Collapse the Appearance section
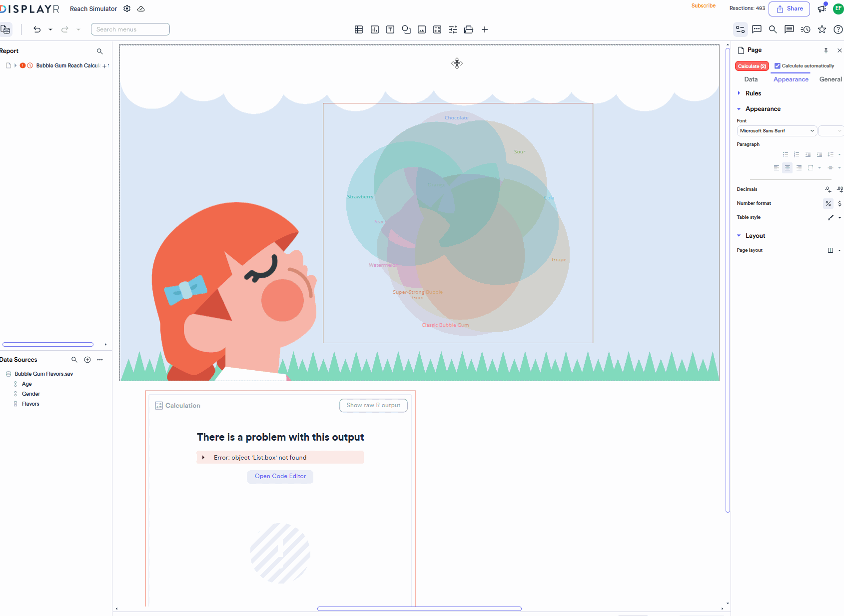 740,108
